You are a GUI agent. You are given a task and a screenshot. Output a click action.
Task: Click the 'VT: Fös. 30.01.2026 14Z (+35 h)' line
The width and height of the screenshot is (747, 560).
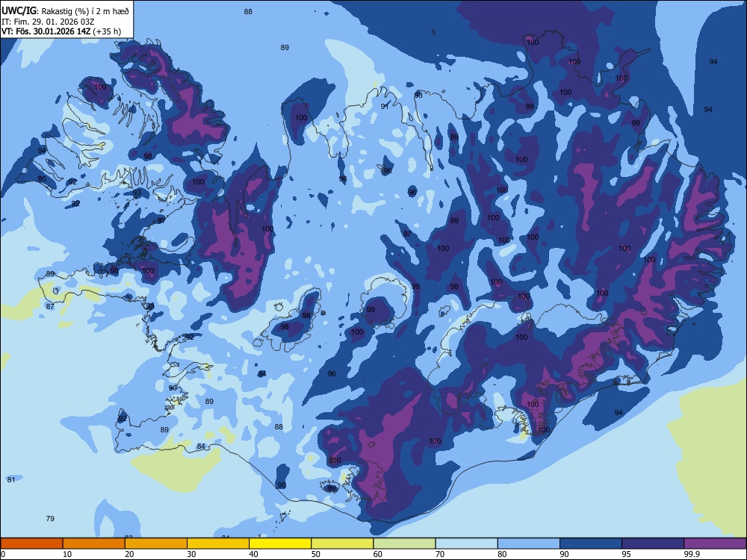click(x=61, y=31)
